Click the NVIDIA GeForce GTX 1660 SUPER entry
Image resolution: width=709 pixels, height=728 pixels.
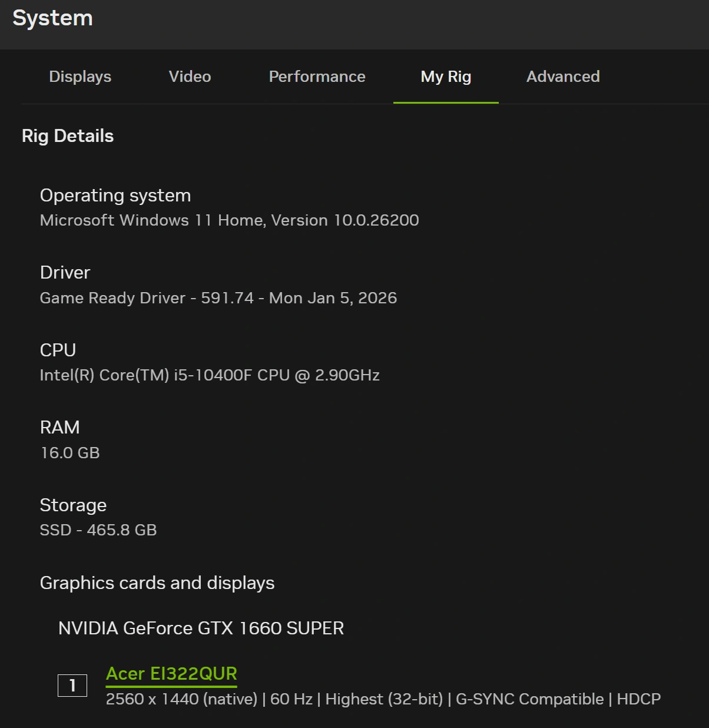click(201, 628)
